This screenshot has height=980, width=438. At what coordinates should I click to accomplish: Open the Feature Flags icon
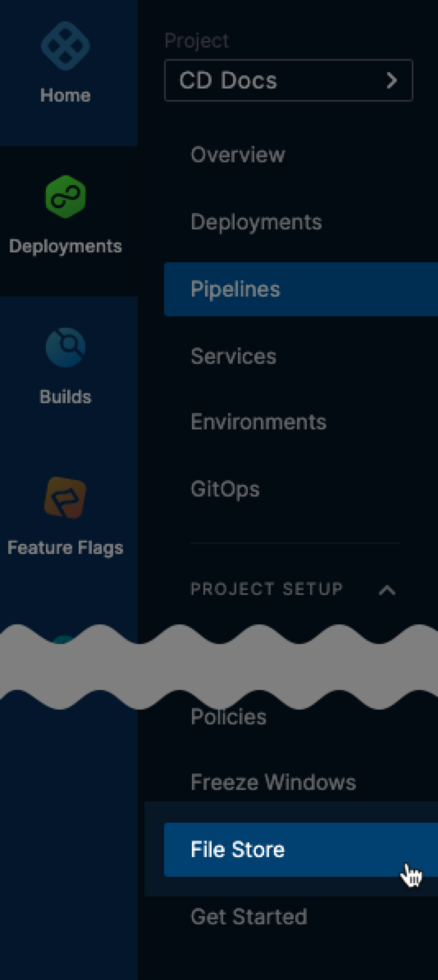pos(65,498)
